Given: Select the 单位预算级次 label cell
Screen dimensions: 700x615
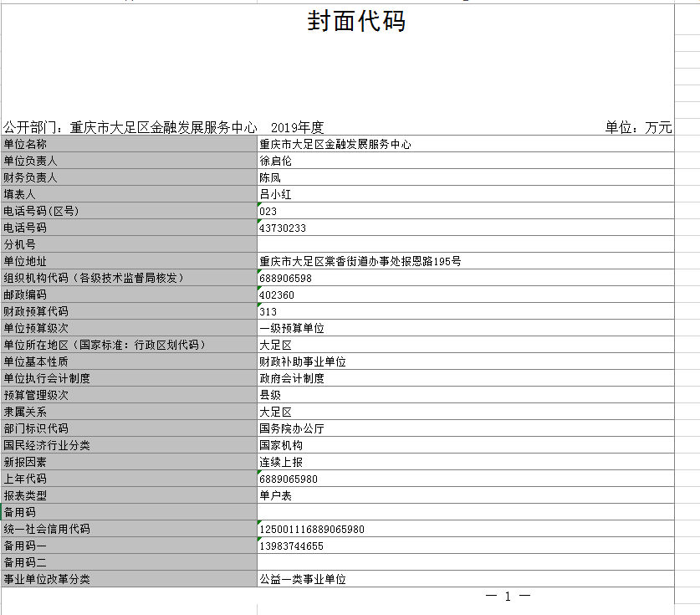Looking at the screenshot, I should [129, 328].
